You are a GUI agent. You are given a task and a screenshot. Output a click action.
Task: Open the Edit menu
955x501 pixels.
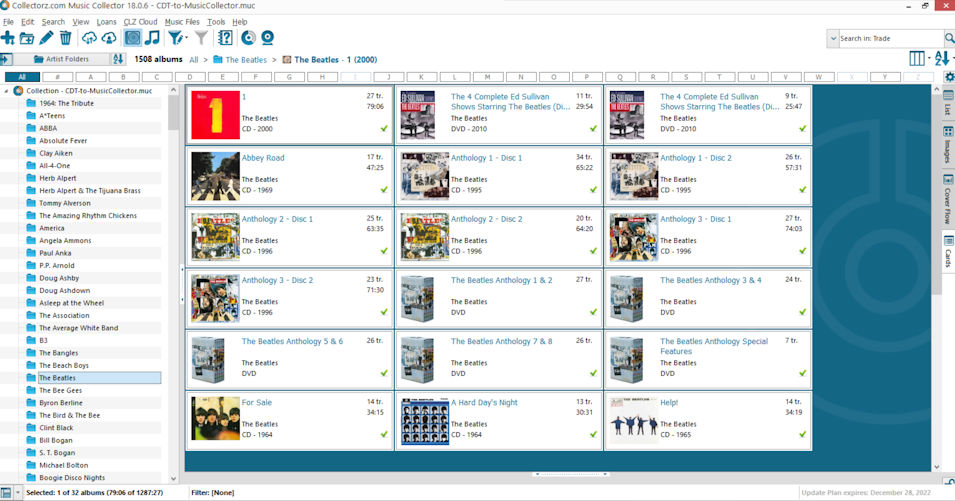point(27,22)
